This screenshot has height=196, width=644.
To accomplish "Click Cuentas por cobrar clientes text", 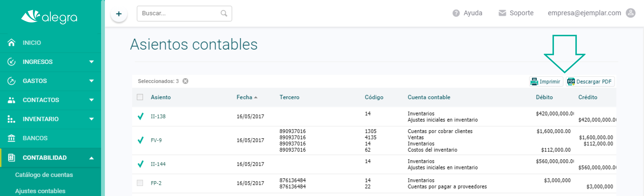I will pyautogui.click(x=440, y=131).
